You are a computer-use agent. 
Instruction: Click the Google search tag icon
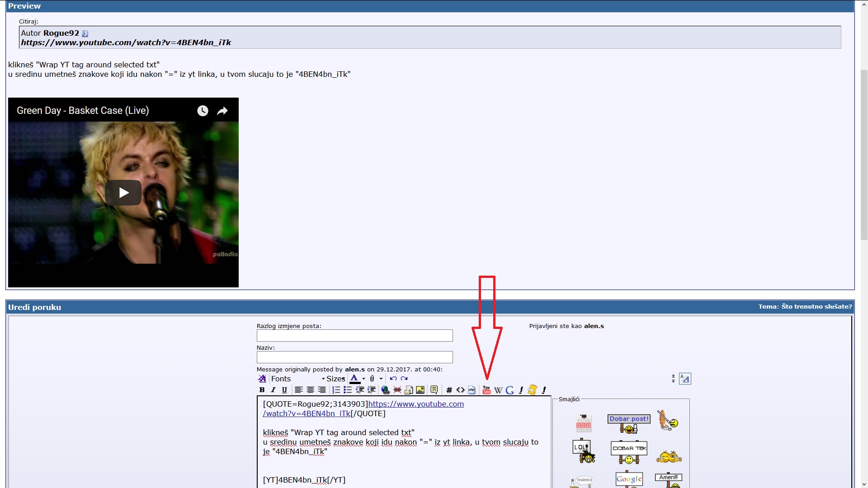pos(509,390)
